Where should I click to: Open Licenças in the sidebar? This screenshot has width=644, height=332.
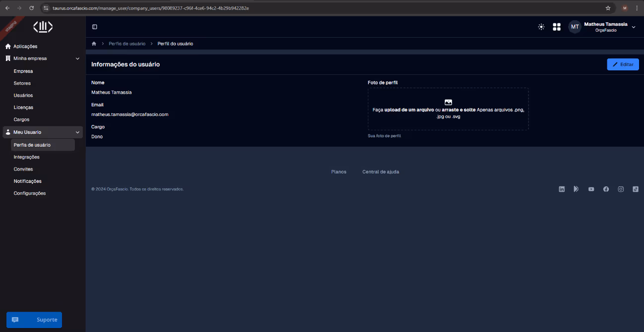pyautogui.click(x=24, y=108)
